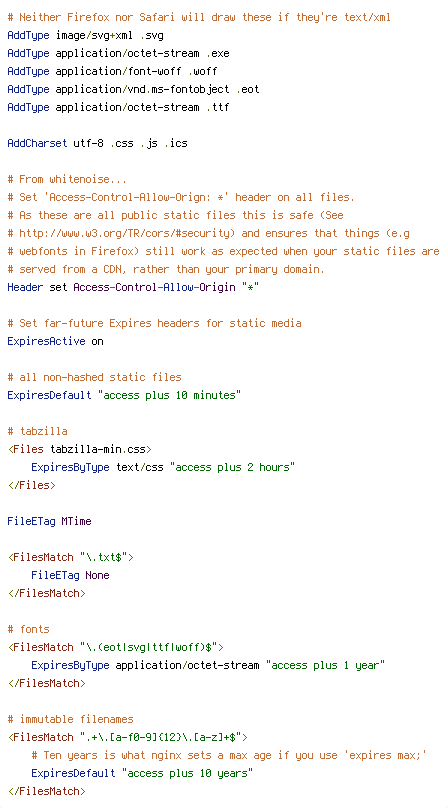Click the Header set Access-Control-Allow-Origin line

point(133,287)
